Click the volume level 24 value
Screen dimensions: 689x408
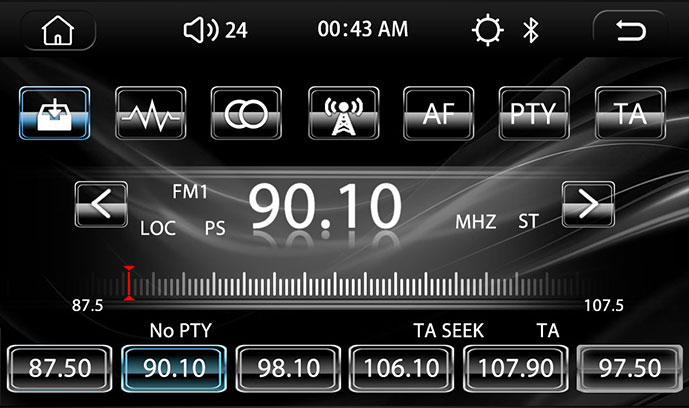coord(236,30)
